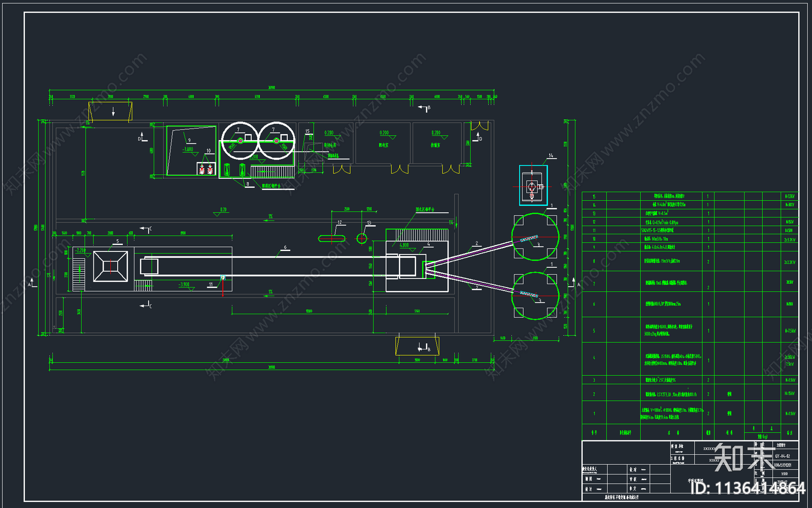Select the yellow double door below the first 0.200 room

point(342,169)
